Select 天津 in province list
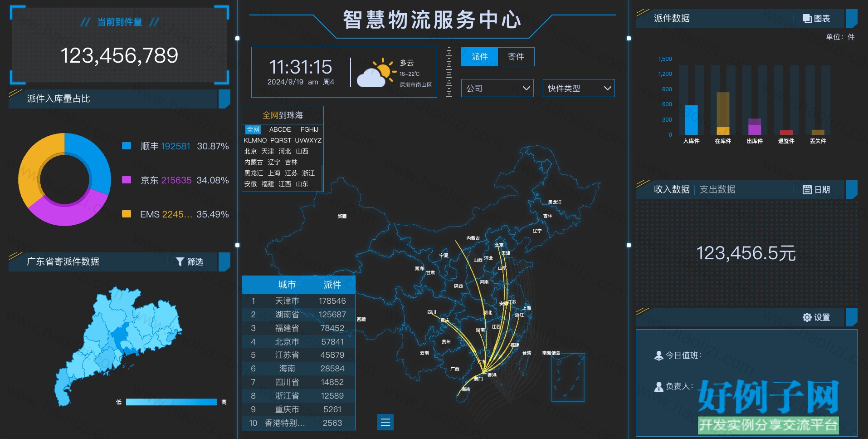 [268, 152]
